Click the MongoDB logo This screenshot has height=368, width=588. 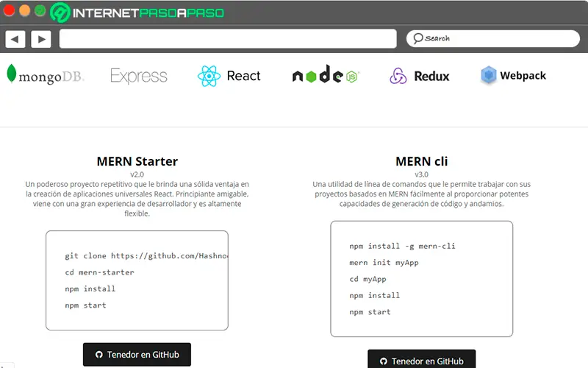(46, 75)
